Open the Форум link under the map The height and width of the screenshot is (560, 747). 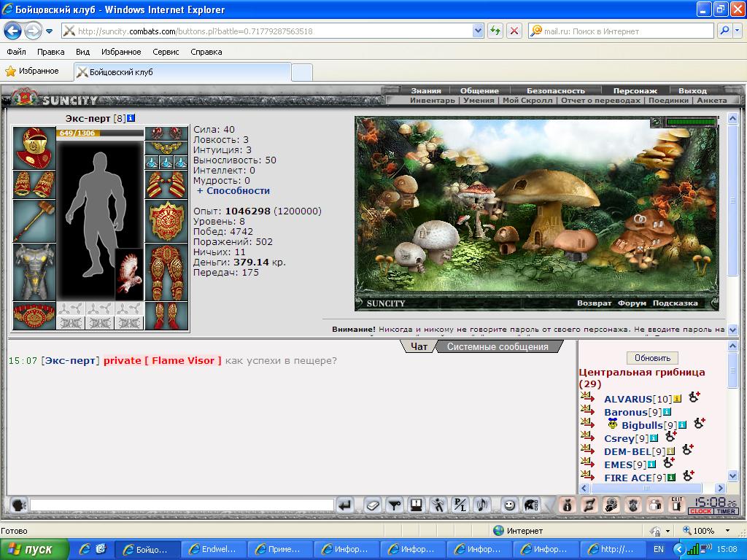[632, 303]
